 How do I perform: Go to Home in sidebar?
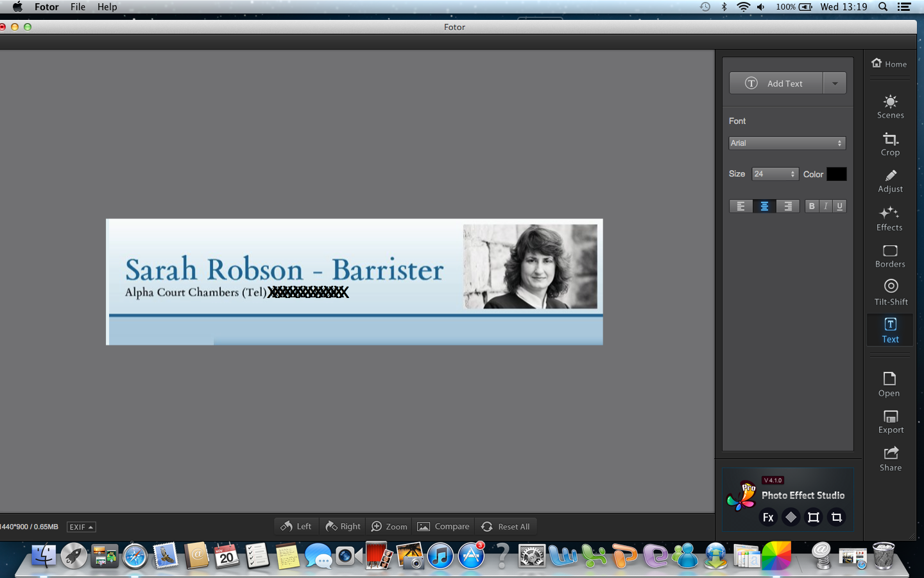tap(889, 64)
